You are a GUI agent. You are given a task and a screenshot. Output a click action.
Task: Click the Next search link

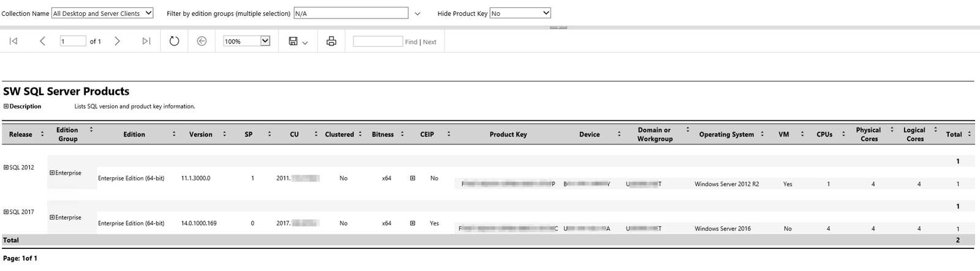429,42
